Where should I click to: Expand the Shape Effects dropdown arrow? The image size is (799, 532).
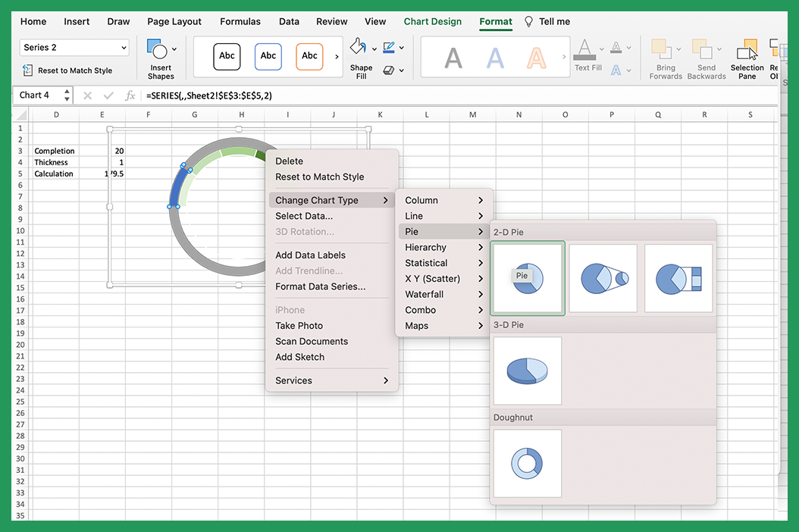[402, 70]
